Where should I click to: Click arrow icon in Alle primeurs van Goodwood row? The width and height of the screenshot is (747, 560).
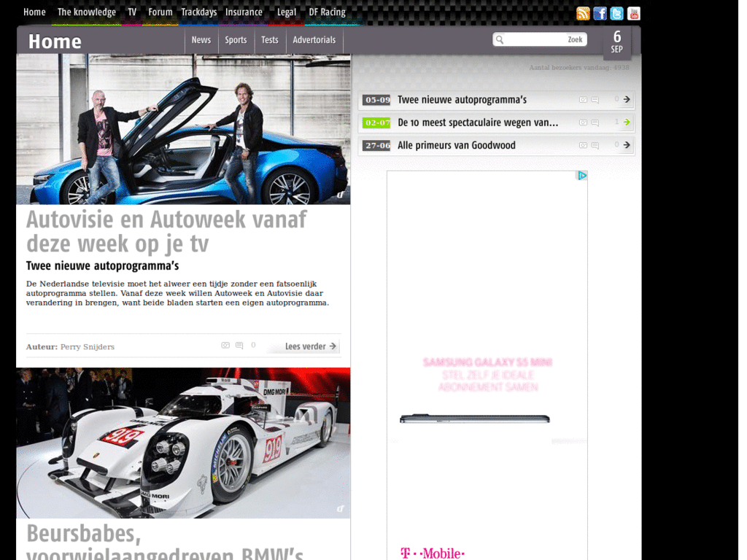[627, 145]
